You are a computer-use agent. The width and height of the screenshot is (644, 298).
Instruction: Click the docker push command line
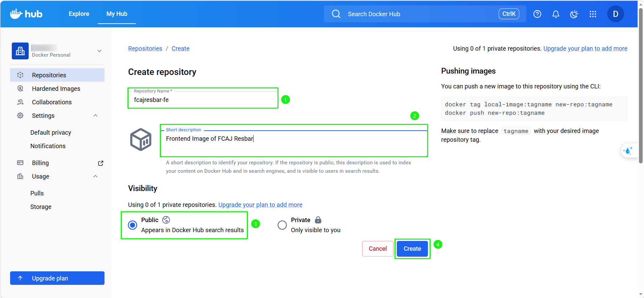coord(495,113)
